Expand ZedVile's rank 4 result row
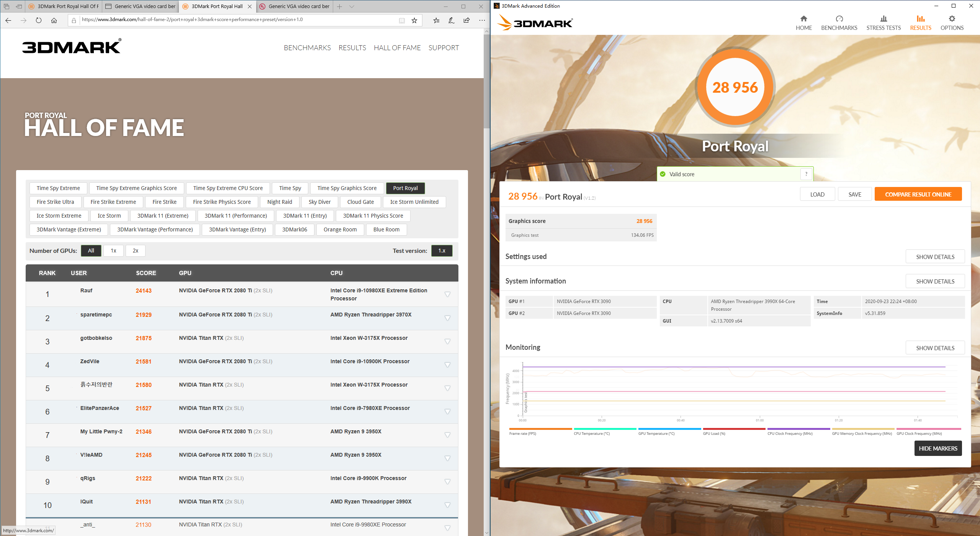 [447, 365]
